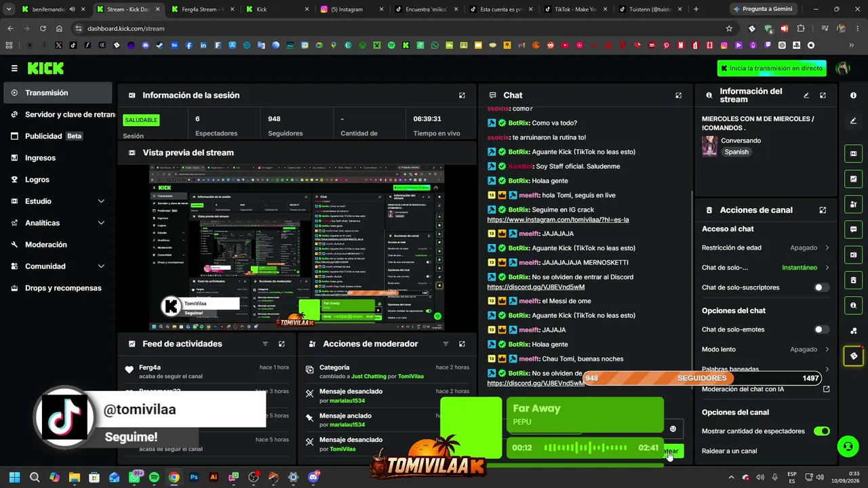Toggle Acciones de moderador widget in right sidebar
The width and height of the screenshot is (868, 488).
point(853,204)
